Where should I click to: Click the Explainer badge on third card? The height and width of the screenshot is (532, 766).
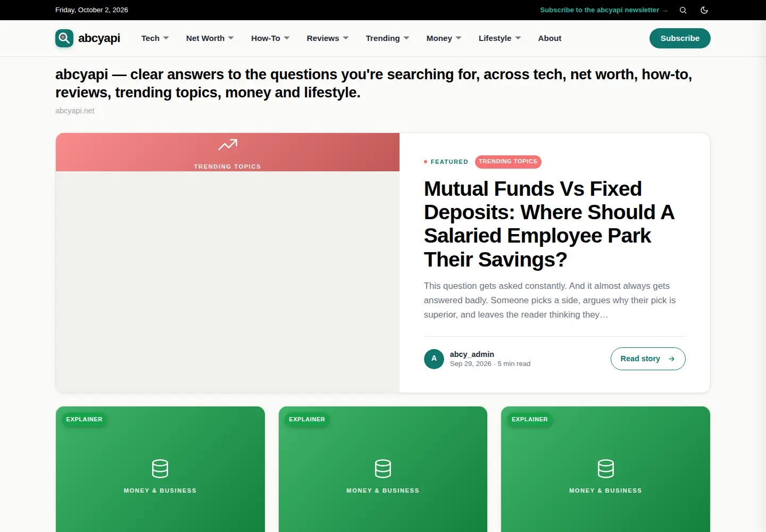(530, 419)
